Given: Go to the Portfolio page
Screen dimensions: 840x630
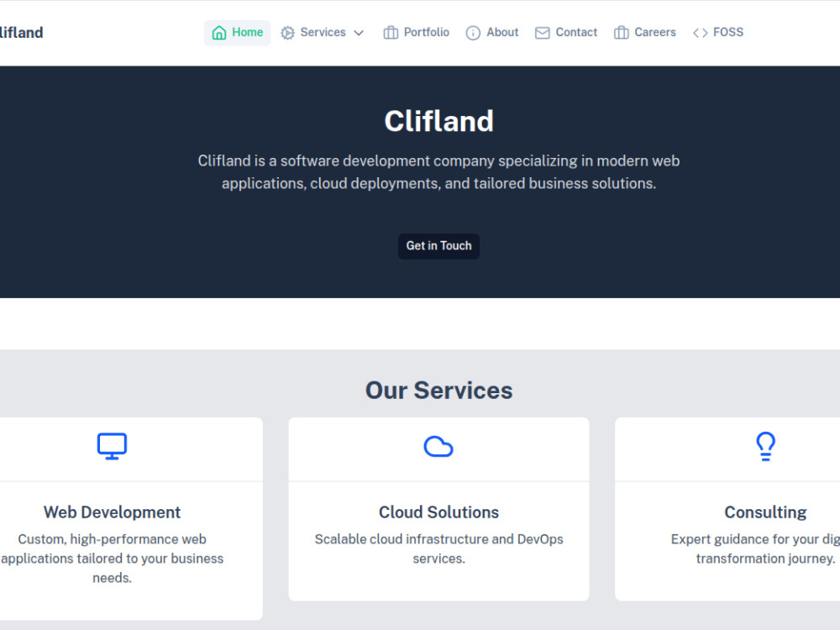Looking at the screenshot, I should coord(417,32).
